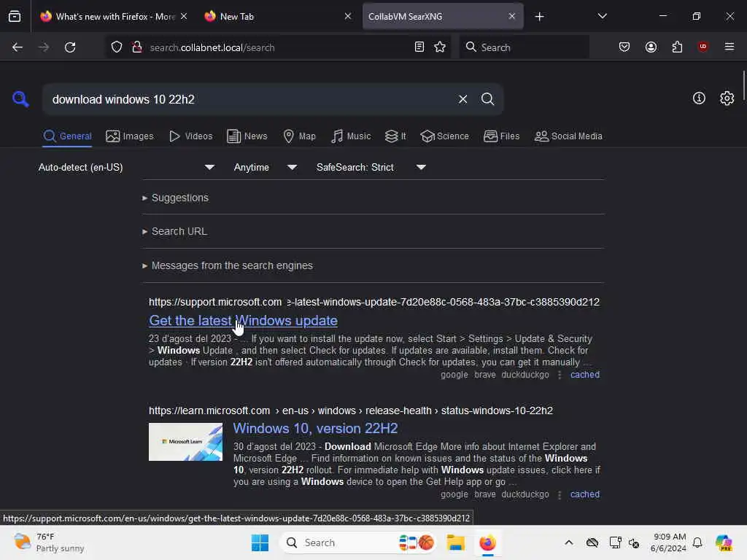Select the Images search category

pyautogui.click(x=130, y=136)
